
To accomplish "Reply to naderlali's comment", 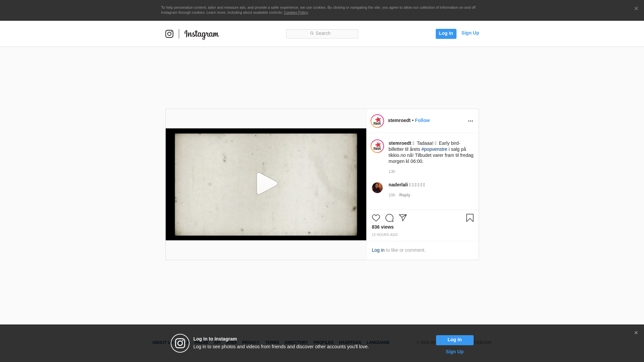I will [405, 195].
